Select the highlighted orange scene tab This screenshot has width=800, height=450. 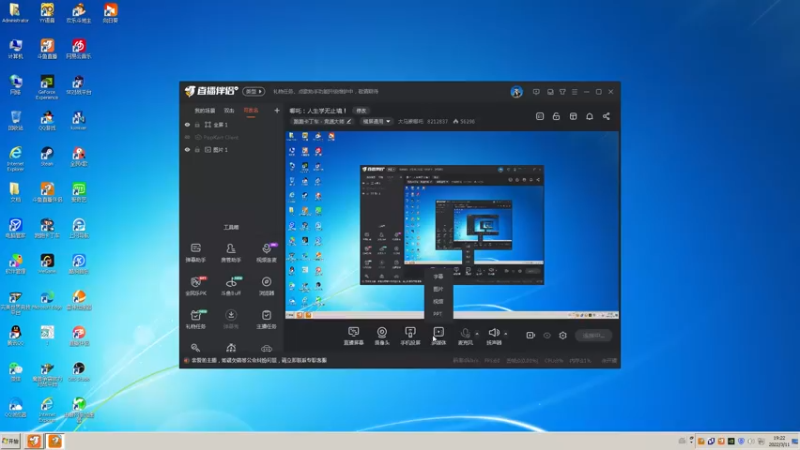251,111
